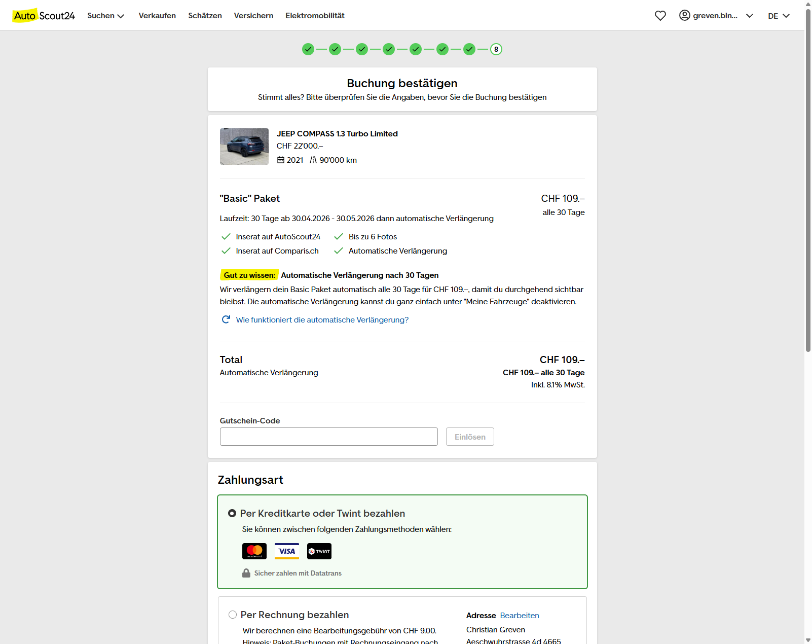
Task: Select Per Rechnung bezahlen option
Action: [x=233, y=615]
